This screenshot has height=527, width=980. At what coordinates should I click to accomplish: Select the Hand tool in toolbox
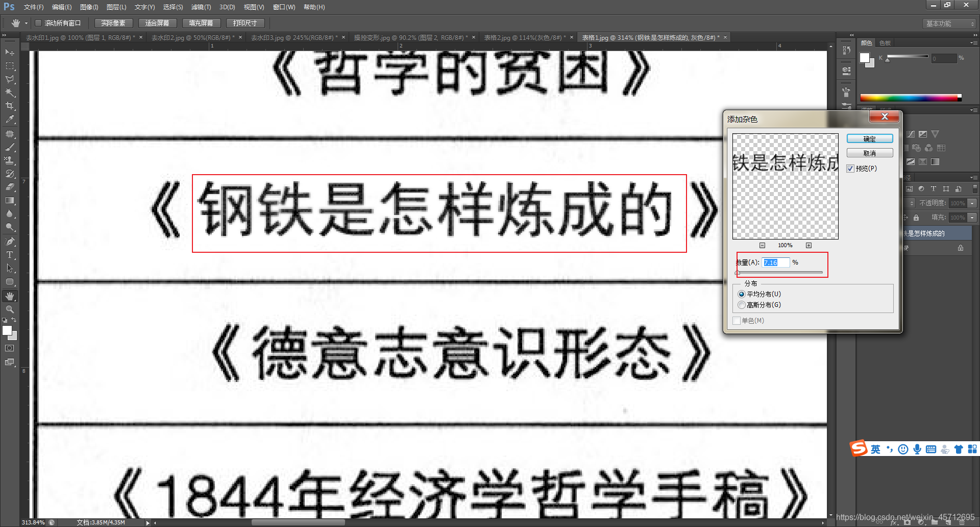click(9, 296)
